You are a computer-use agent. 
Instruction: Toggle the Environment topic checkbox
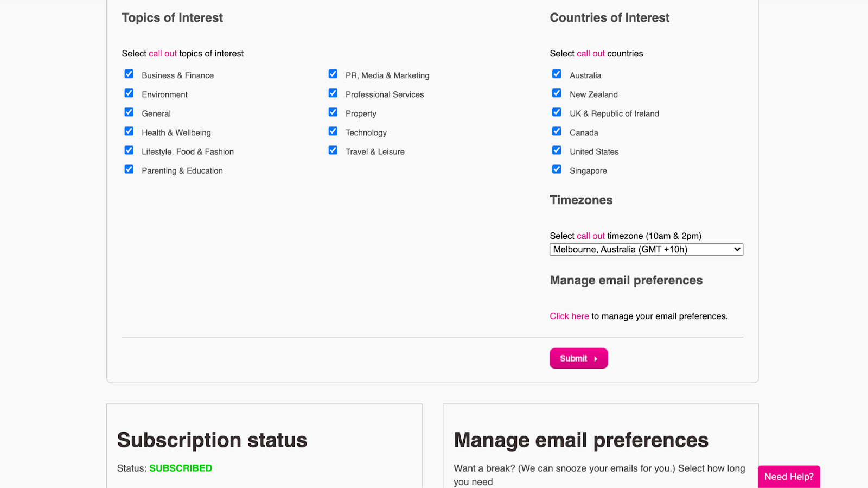(x=129, y=93)
